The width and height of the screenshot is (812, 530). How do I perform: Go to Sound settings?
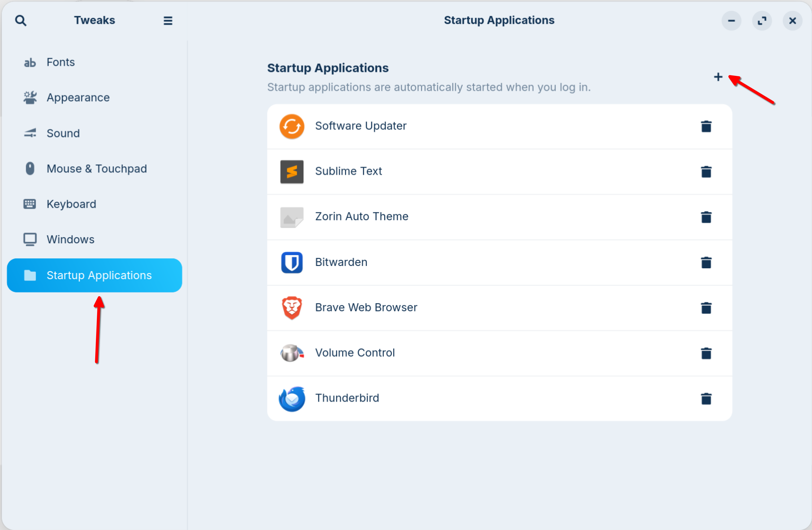coord(63,133)
